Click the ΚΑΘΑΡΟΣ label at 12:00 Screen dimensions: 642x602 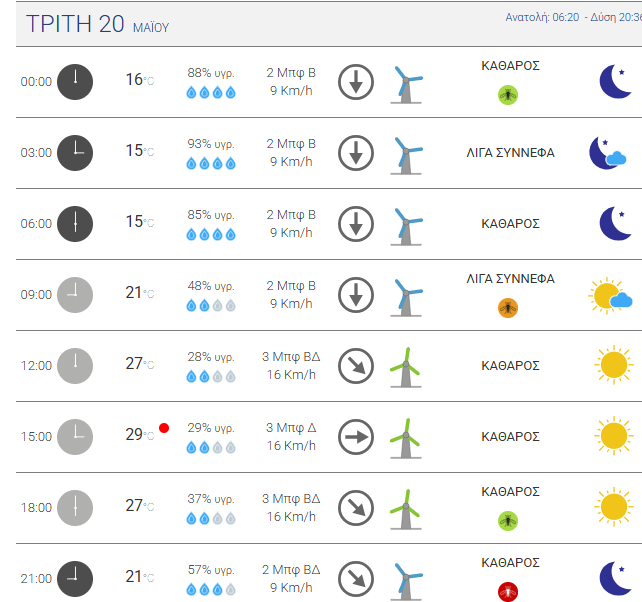coord(511,365)
